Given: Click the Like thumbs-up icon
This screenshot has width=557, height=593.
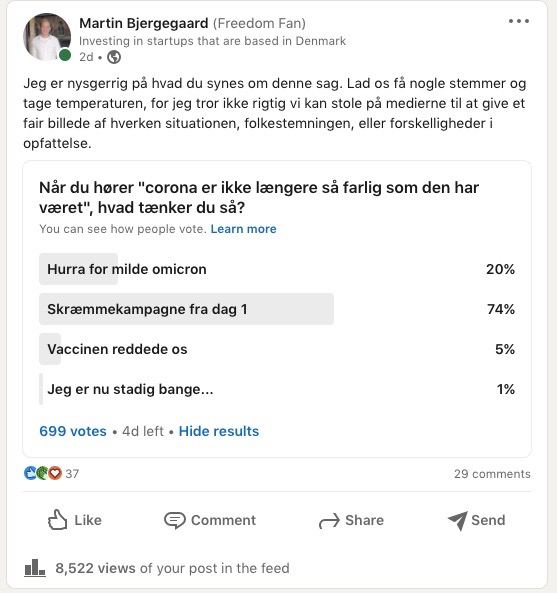Looking at the screenshot, I should tap(57, 520).
